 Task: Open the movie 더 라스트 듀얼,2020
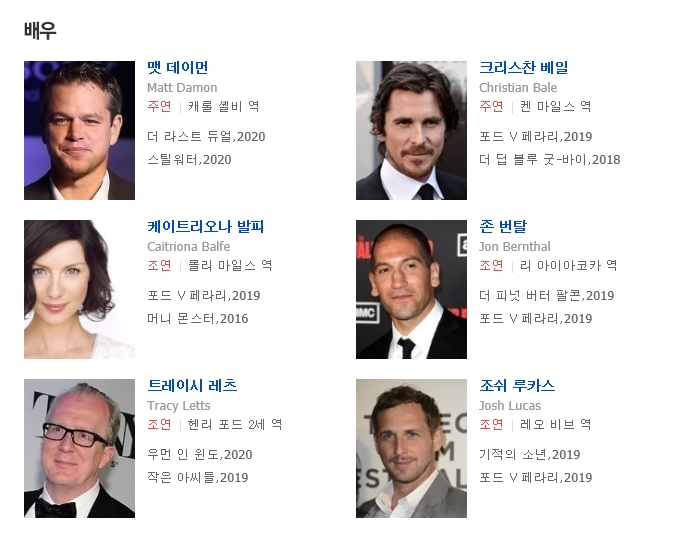pos(206,136)
